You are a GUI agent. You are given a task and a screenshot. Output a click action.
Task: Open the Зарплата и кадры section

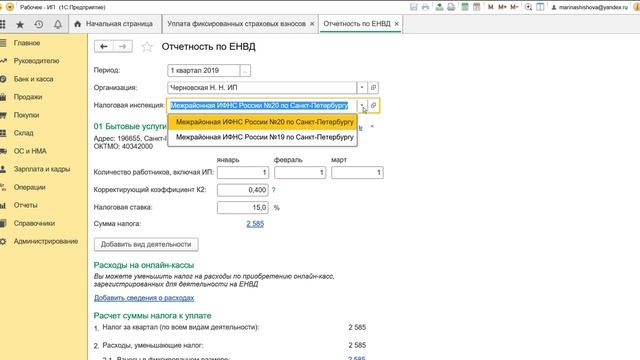(42, 169)
